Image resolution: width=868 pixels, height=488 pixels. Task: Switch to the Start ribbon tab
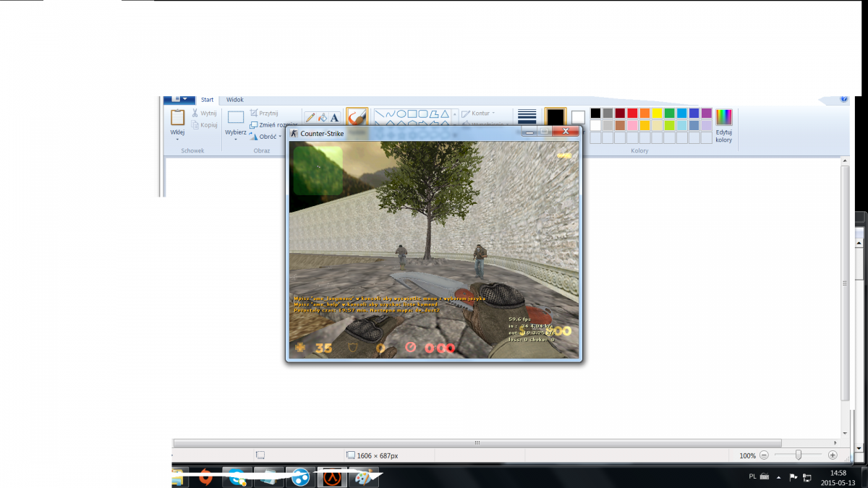(208, 100)
